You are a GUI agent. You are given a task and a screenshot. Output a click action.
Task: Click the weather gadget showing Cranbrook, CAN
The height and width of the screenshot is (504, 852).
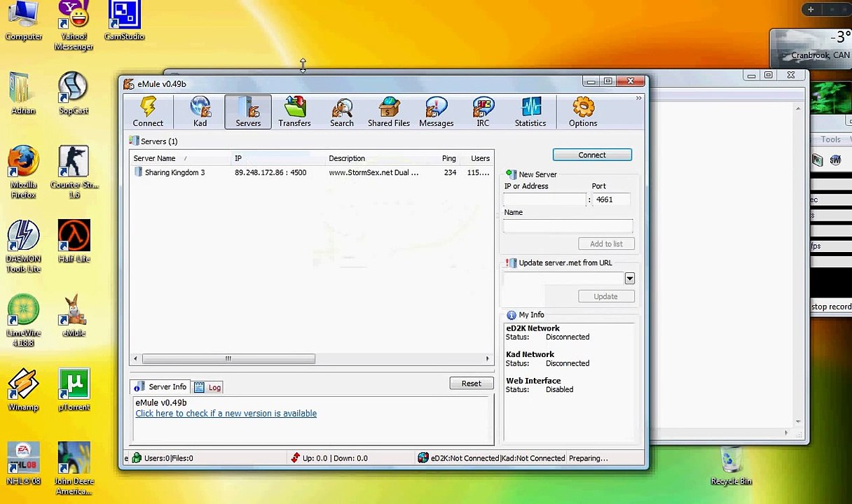click(x=811, y=48)
